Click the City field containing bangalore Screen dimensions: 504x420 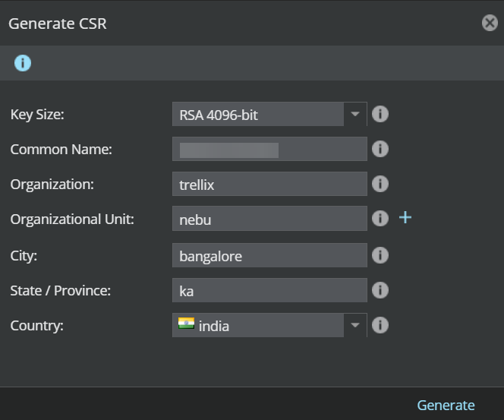click(269, 255)
